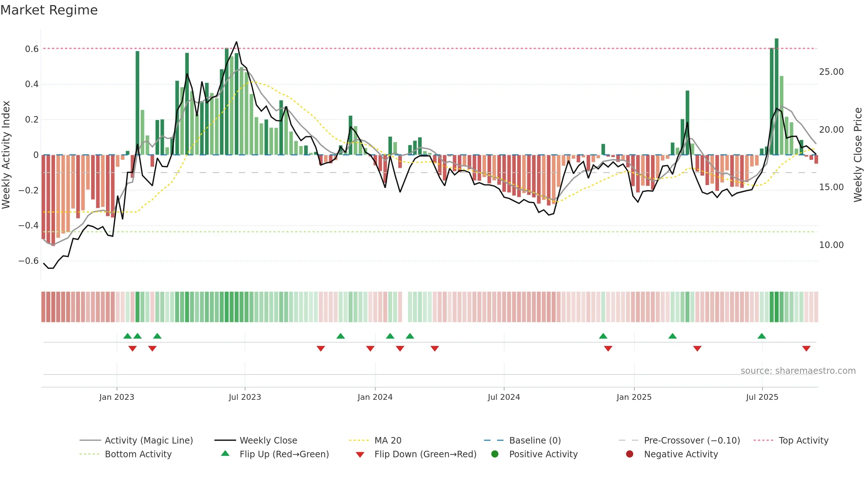This screenshot has height=488, width=868.
Task: Click the −0.2 left axis tick label
Action: [28, 190]
